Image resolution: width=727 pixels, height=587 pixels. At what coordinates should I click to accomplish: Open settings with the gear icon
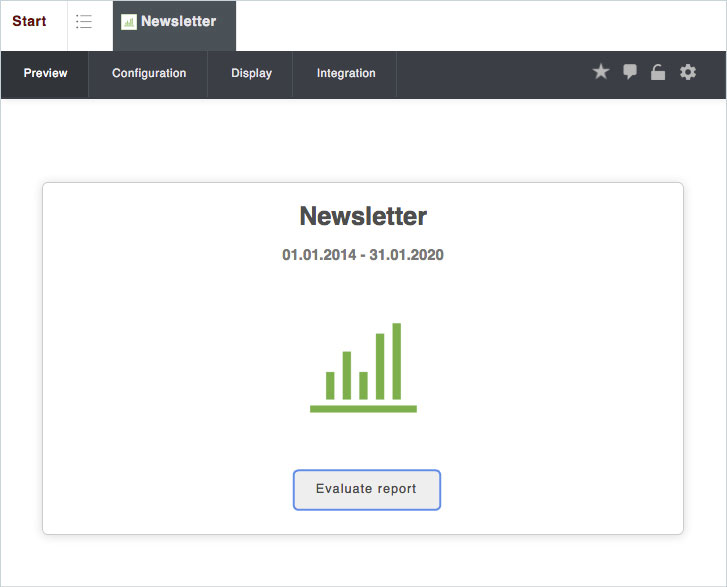[688, 72]
